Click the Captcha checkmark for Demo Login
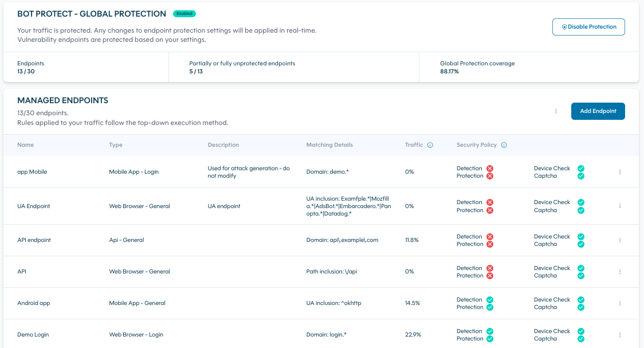The height and width of the screenshot is (348, 644). coord(581,339)
